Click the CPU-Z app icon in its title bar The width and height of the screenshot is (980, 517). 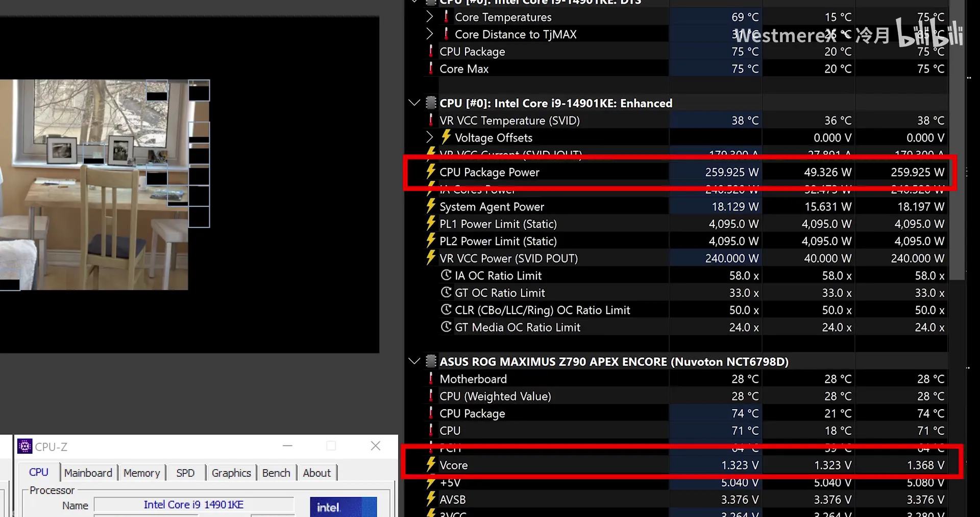[x=24, y=447]
